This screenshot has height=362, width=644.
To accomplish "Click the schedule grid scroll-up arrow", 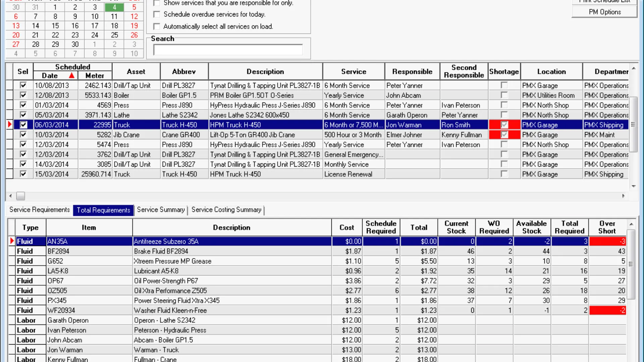I will [634, 68].
